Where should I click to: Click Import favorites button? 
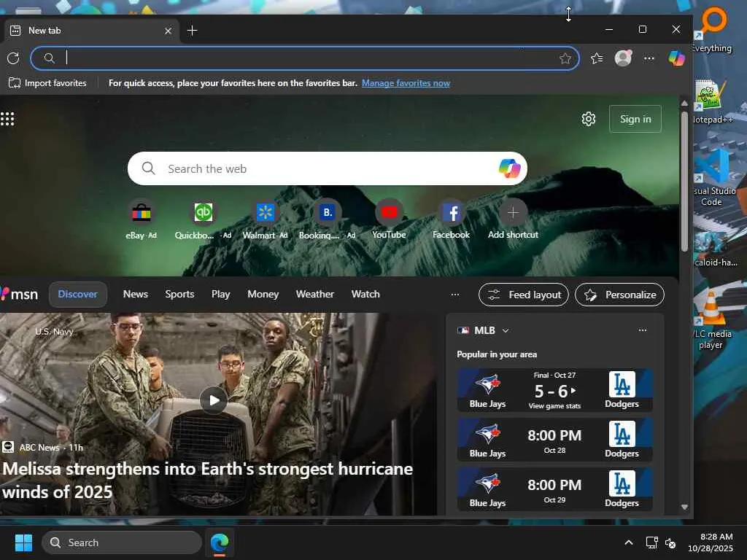47,83
